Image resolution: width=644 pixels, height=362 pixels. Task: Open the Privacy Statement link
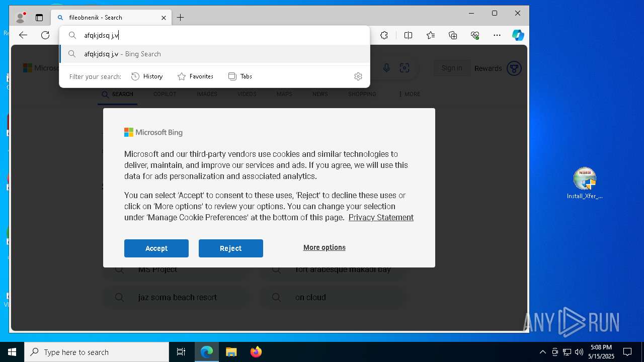tap(381, 217)
